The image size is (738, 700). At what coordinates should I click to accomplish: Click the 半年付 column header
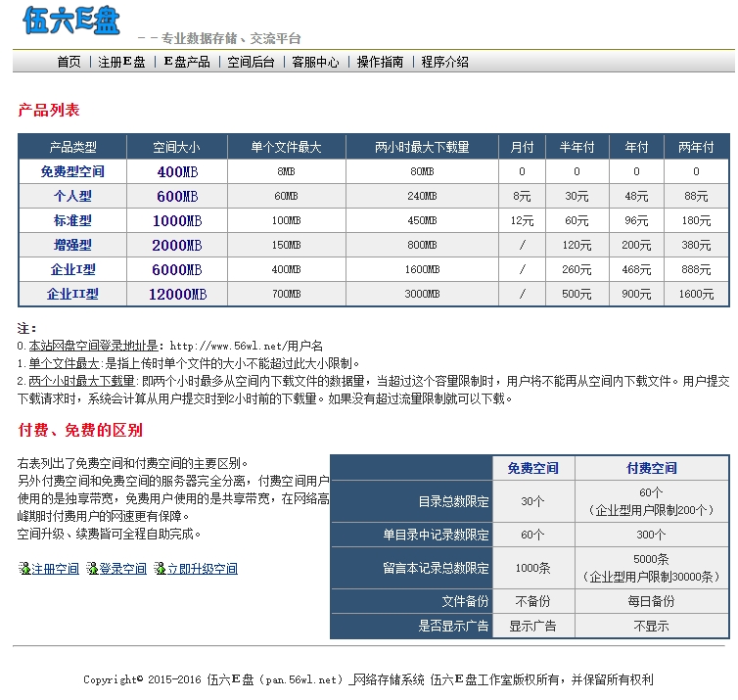pyautogui.click(x=577, y=148)
